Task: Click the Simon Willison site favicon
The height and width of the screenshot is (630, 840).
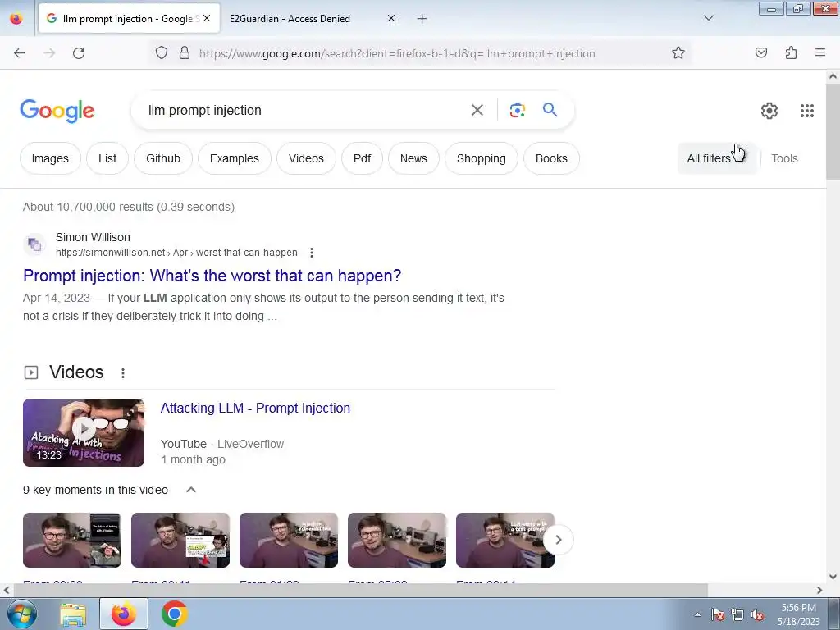Action: tap(34, 244)
